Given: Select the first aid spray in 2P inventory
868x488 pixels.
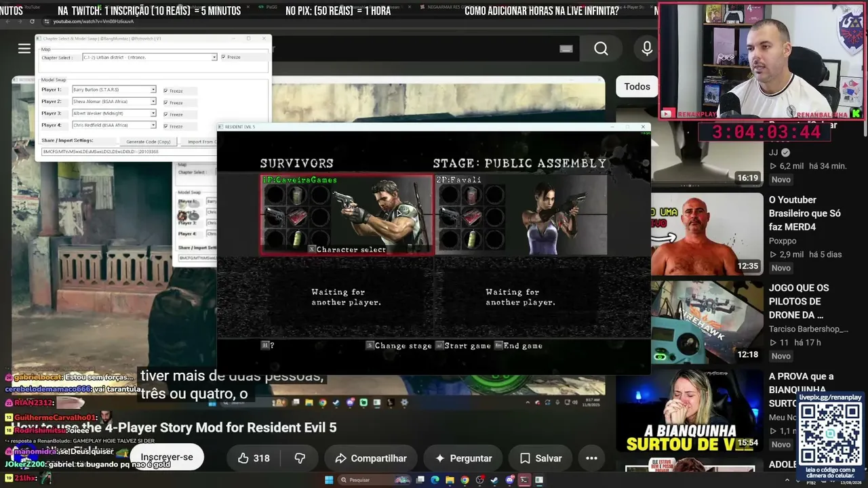Looking at the screenshot, I should (x=471, y=239).
